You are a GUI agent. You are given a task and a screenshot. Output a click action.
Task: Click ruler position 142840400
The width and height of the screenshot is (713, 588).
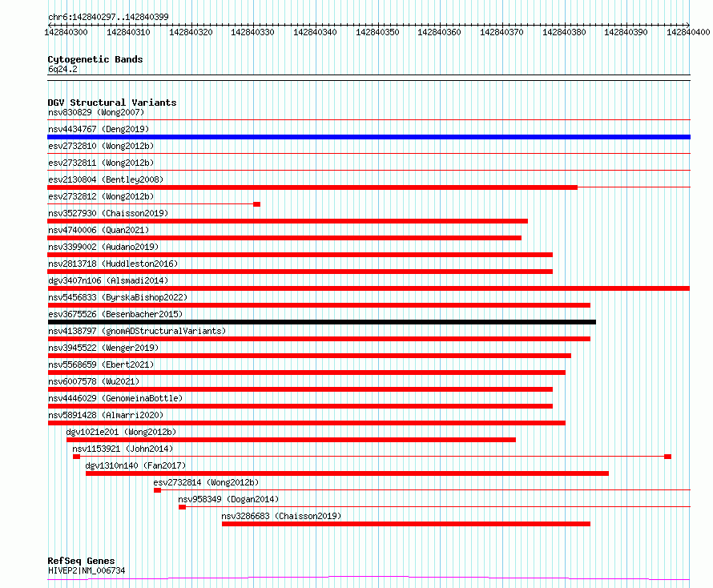688,32
